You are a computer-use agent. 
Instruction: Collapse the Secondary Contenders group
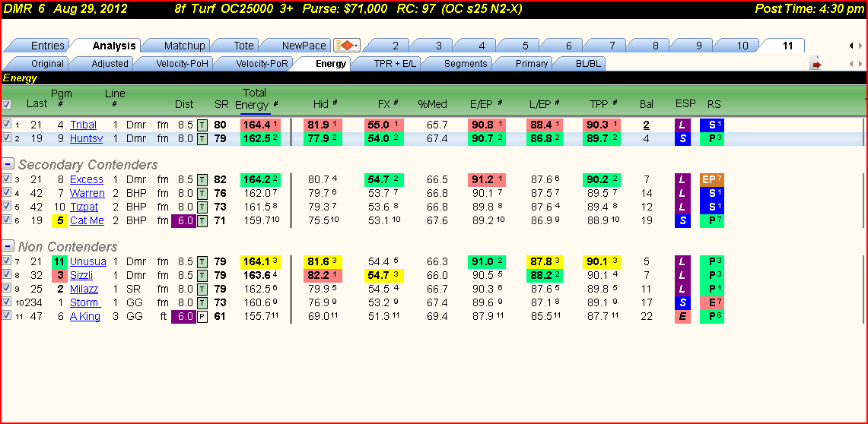[8, 163]
